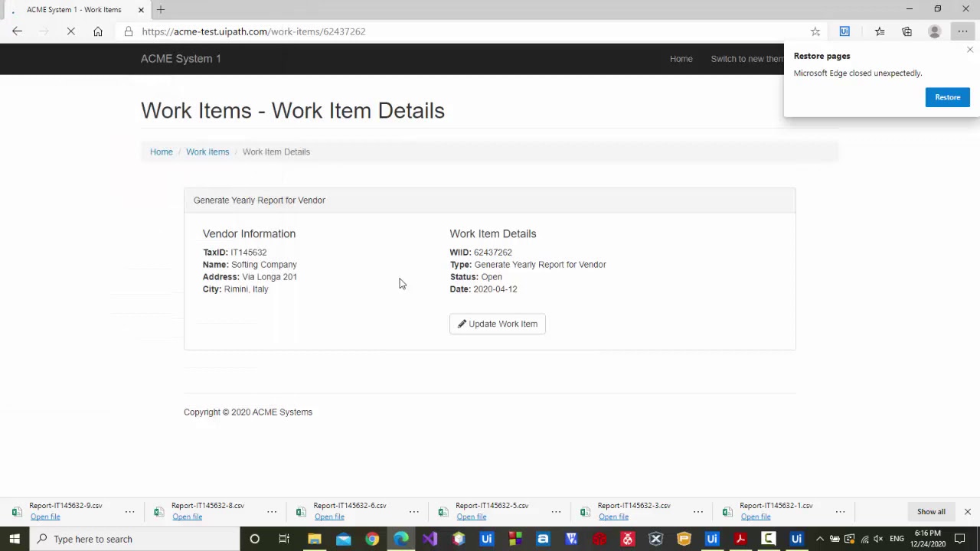Image resolution: width=980 pixels, height=551 pixels.
Task: Open file Report-IT145632-1.csv
Action: [756, 517]
